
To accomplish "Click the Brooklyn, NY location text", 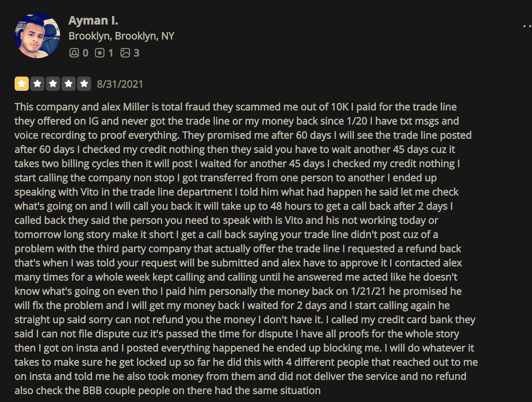I will [121, 36].
